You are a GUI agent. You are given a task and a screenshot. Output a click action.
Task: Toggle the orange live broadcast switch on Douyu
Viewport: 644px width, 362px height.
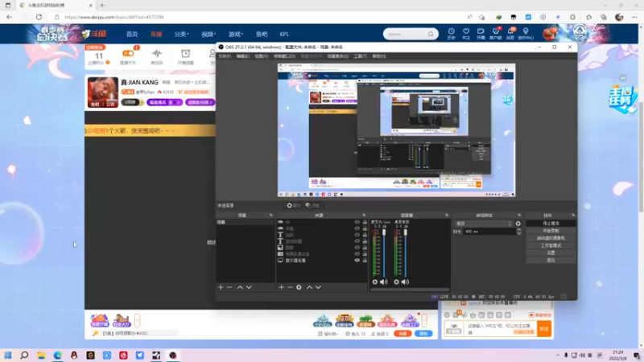point(128,53)
